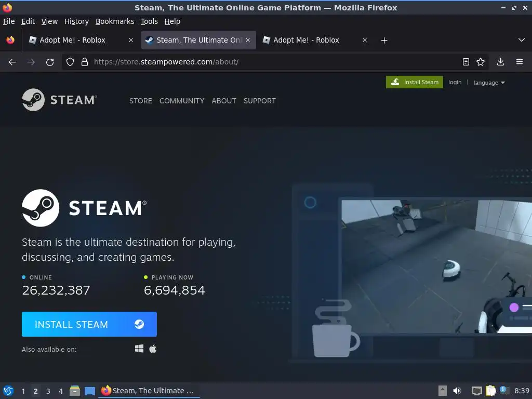The width and height of the screenshot is (532, 399).
Task: Reload the Steam about page
Action: (x=50, y=62)
